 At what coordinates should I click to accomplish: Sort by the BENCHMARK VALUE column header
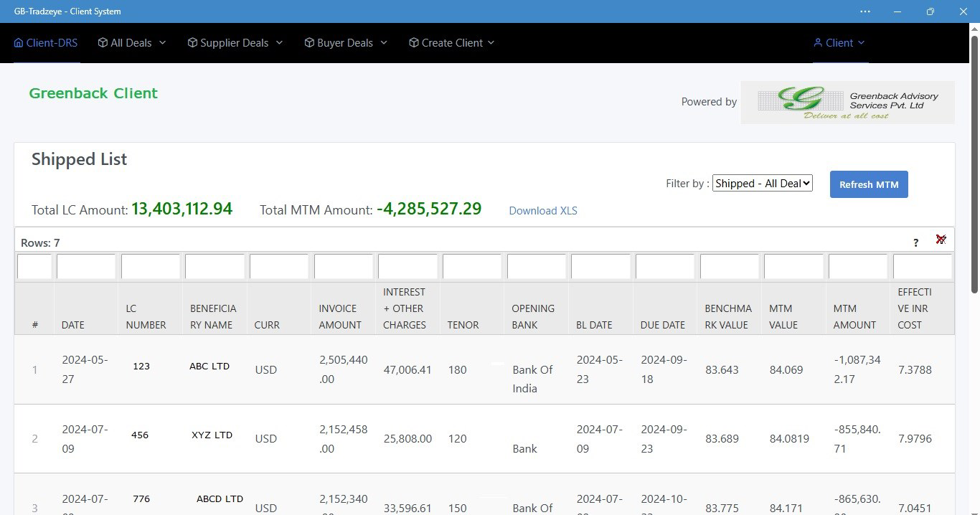pos(728,316)
